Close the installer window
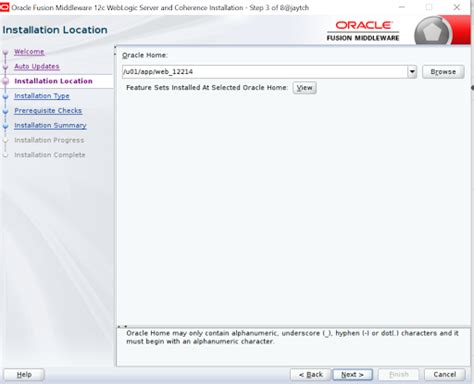This screenshot has height=384, width=474. [457, 7]
